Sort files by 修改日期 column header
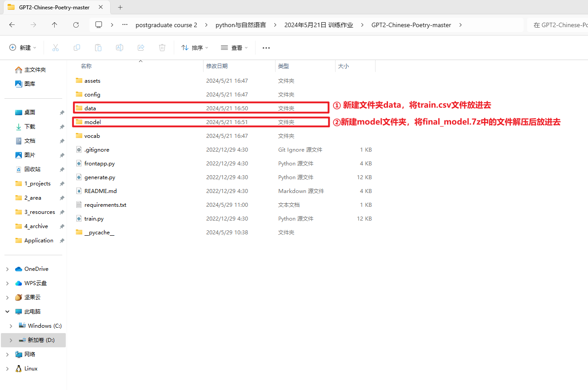Screen dimensions: 588x390 (x=217, y=66)
